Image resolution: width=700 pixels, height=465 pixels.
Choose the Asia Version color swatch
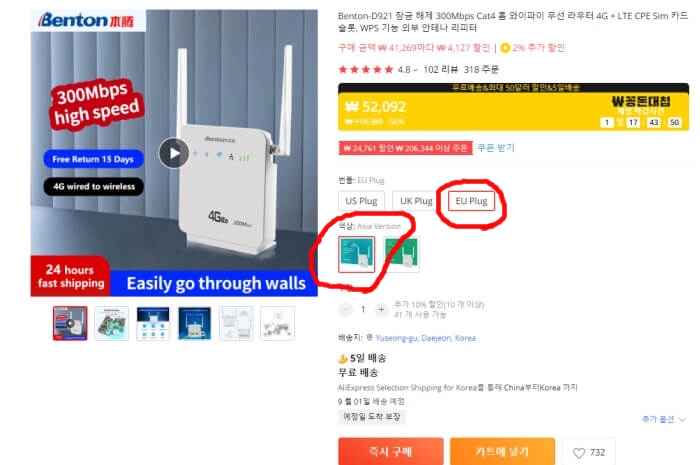[356, 254]
